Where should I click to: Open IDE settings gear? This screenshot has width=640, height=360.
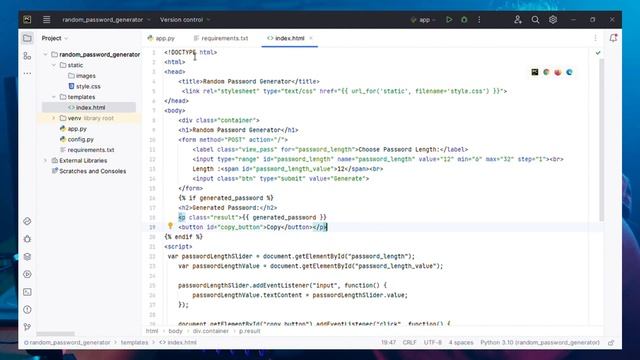[x=553, y=20]
